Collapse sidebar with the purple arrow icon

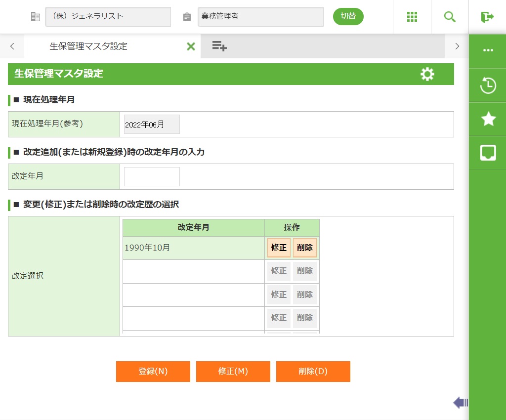[x=461, y=403]
